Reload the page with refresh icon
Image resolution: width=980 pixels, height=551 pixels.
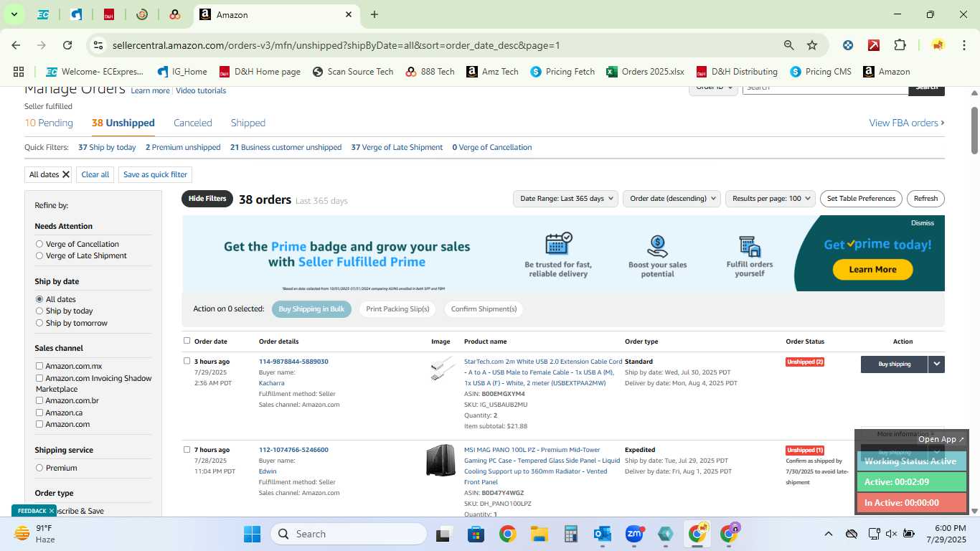tap(67, 45)
